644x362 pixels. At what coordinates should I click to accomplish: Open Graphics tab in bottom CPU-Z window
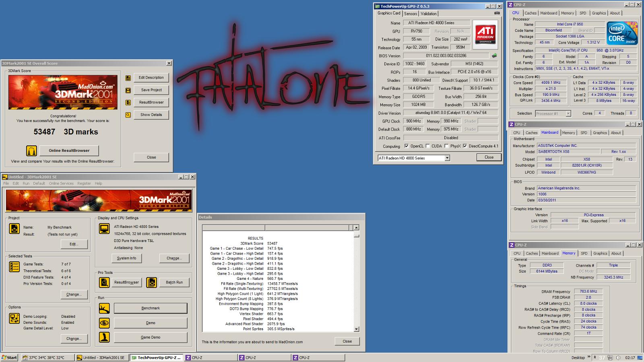pos(600,254)
